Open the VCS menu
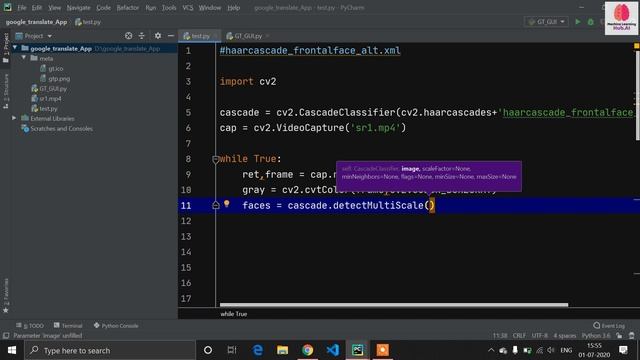 188,8
